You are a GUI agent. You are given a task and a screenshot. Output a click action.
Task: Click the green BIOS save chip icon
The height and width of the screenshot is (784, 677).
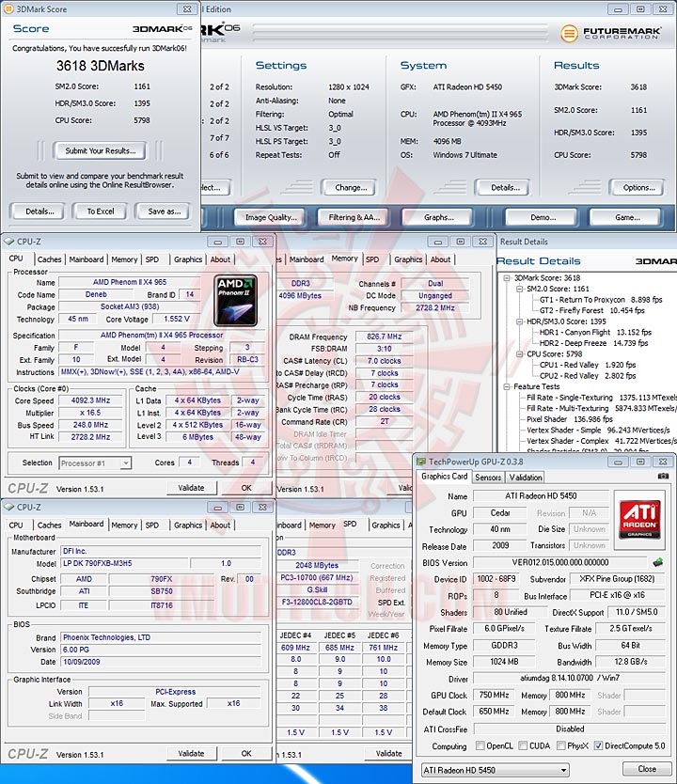(658, 562)
